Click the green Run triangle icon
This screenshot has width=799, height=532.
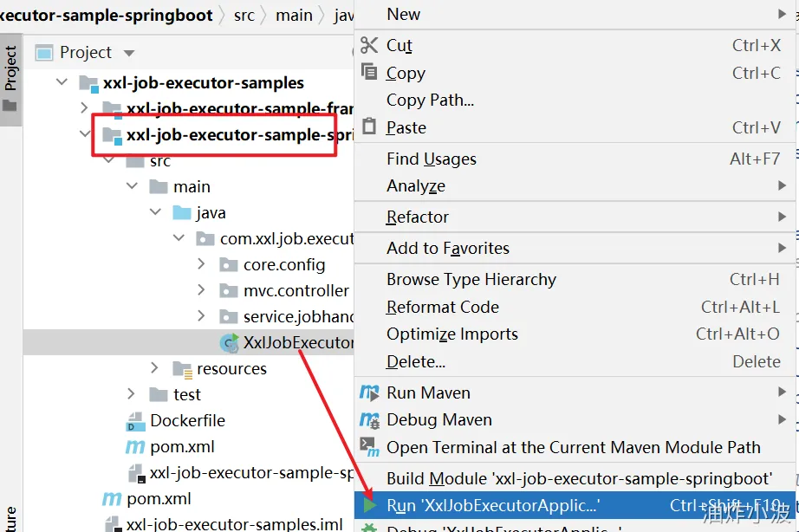point(369,505)
